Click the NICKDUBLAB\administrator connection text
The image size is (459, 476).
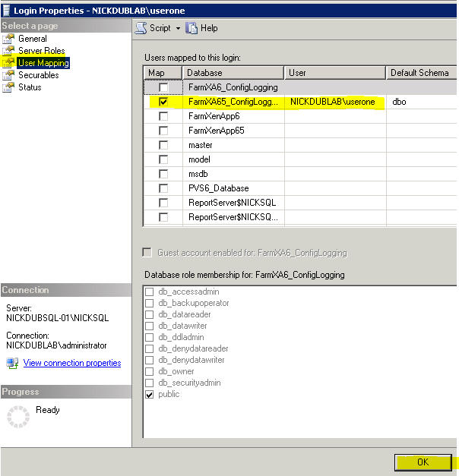pyautogui.click(x=56, y=345)
